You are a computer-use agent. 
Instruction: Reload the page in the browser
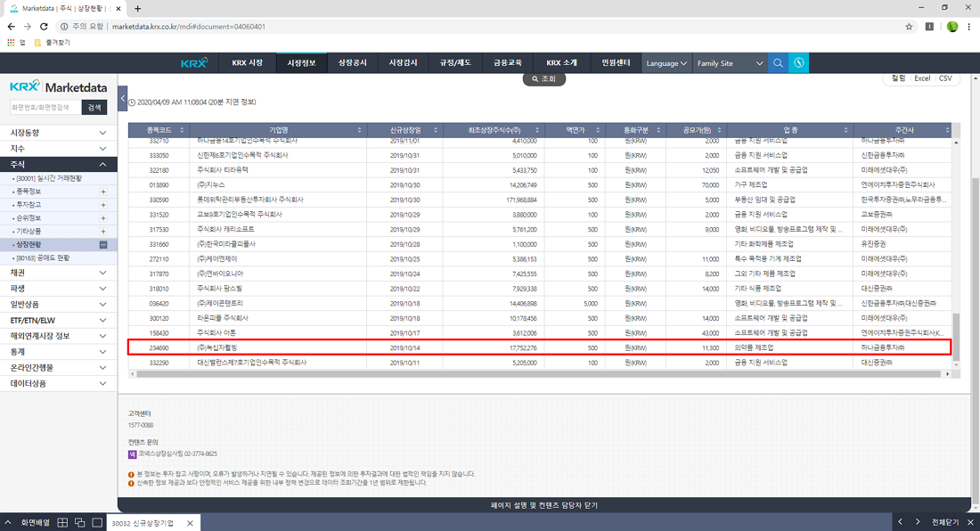pyautogui.click(x=44, y=27)
